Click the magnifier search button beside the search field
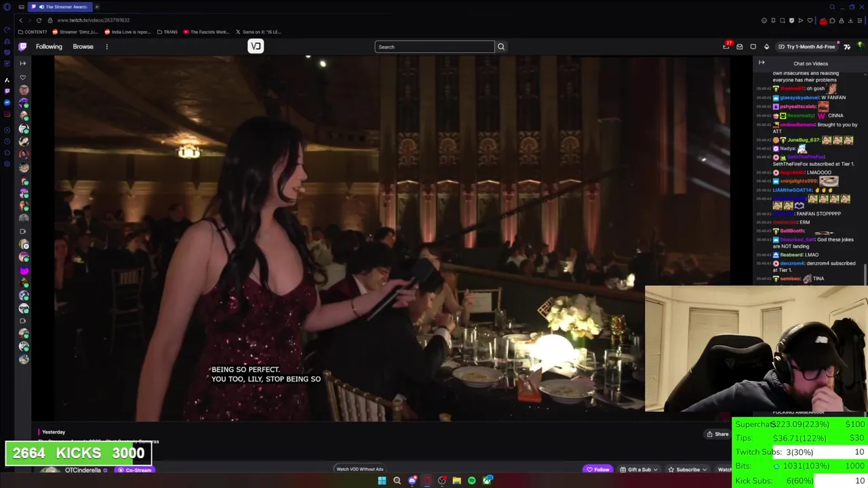The height and width of the screenshot is (488, 868). pos(501,47)
